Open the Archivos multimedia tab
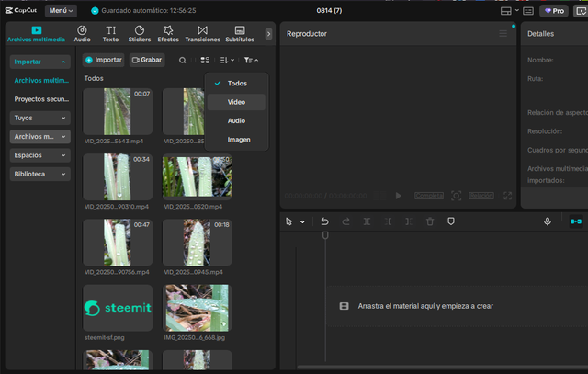This screenshot has height=374, width=588. click(x=36, y=34)
